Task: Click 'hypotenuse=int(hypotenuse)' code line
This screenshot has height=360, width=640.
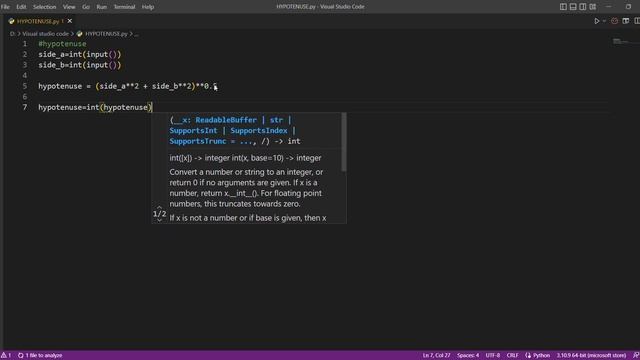Action: (95, 107)
